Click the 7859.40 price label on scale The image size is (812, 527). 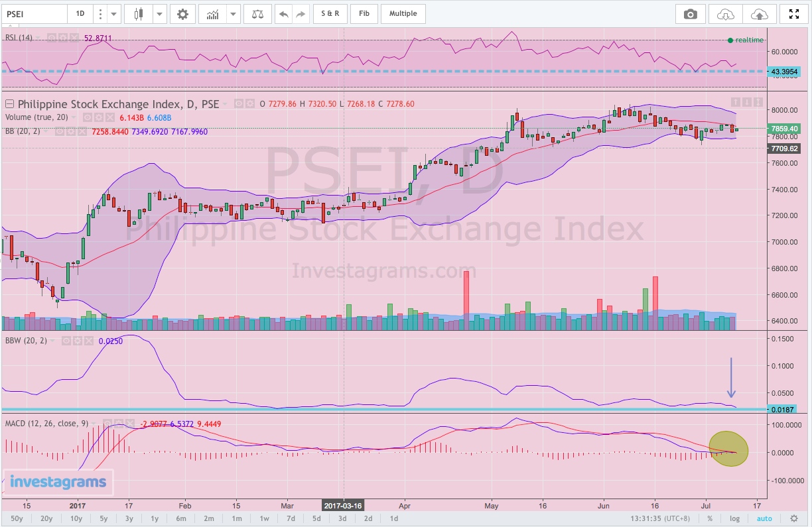pos(783,129)
